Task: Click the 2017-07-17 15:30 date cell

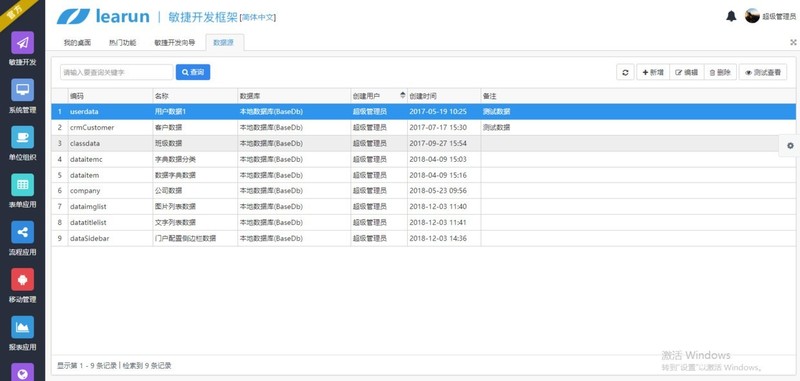Action: coord(444,128)
